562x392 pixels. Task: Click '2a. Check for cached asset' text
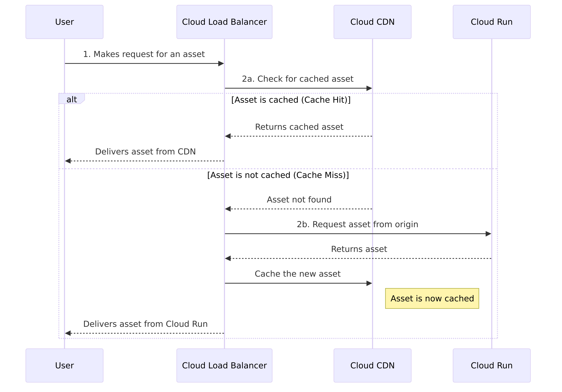tap(297, 79)
